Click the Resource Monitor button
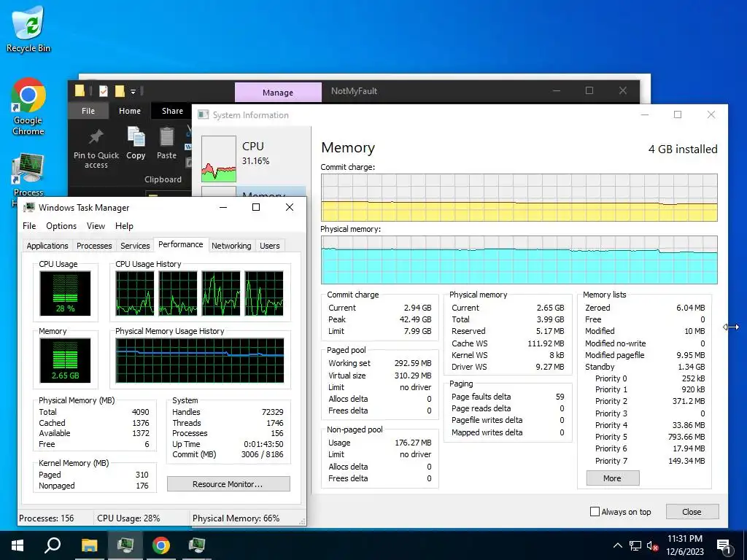The width and height of the screenshot is (747, 560). click(x=228, y=484)
